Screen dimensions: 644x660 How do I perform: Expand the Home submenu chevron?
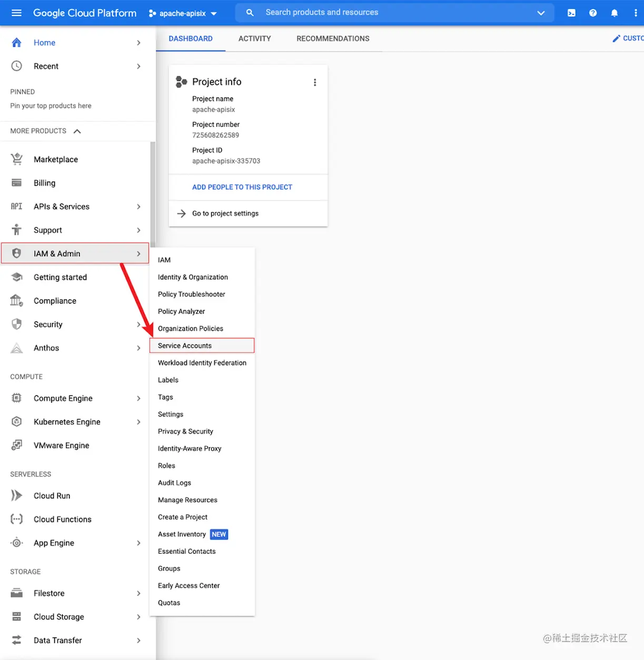tap(138, 43)
